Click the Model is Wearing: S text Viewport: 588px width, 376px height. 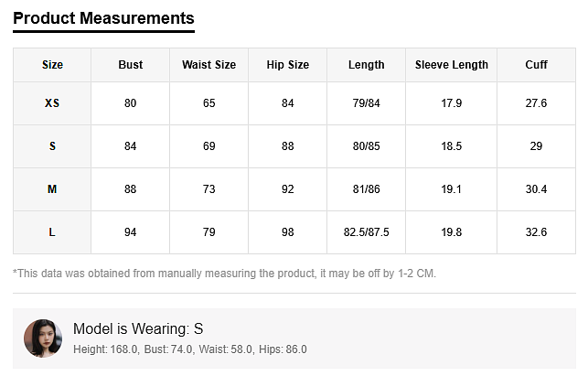[138, 329]
